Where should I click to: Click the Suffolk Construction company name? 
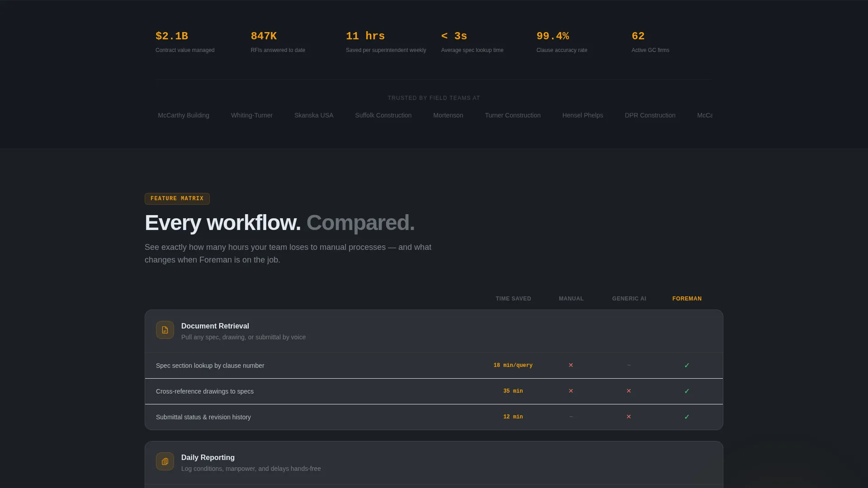383,115
